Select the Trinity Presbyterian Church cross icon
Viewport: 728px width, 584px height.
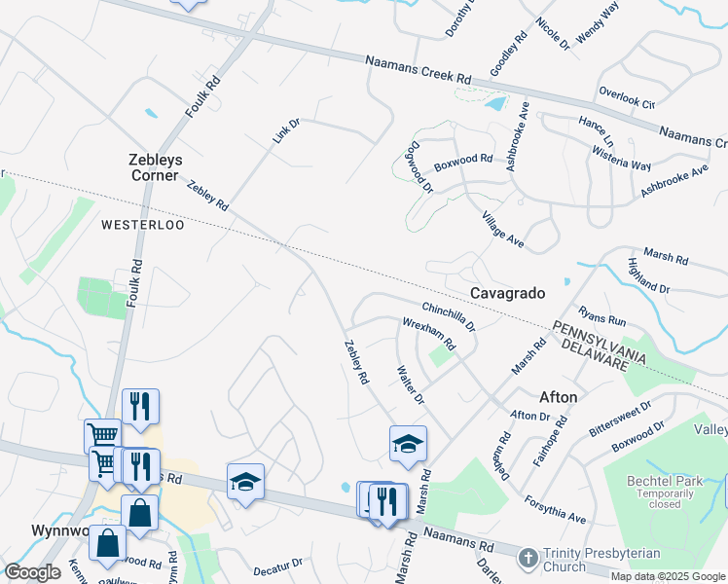(528, 557)
